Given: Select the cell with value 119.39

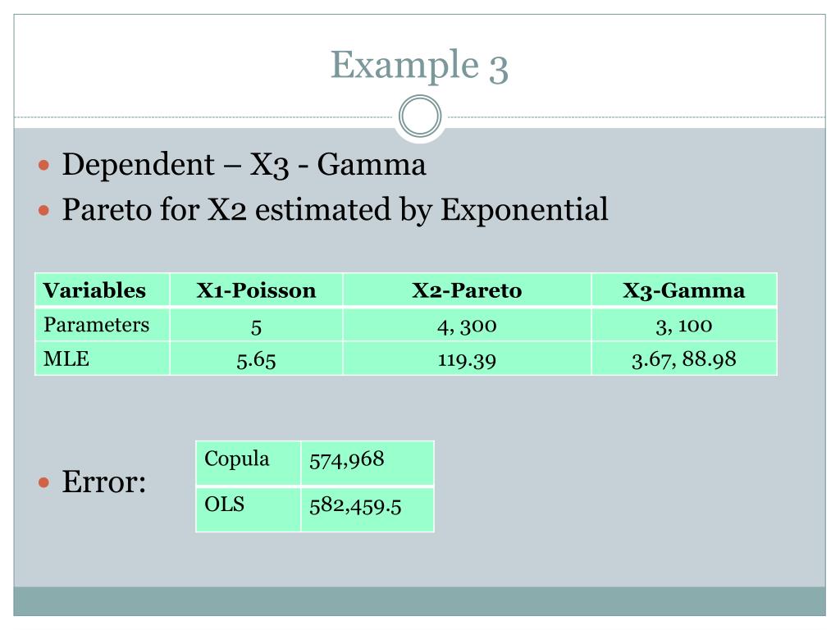Looking at the screenshot, I should pyautogui.click(x=467, y=358).
